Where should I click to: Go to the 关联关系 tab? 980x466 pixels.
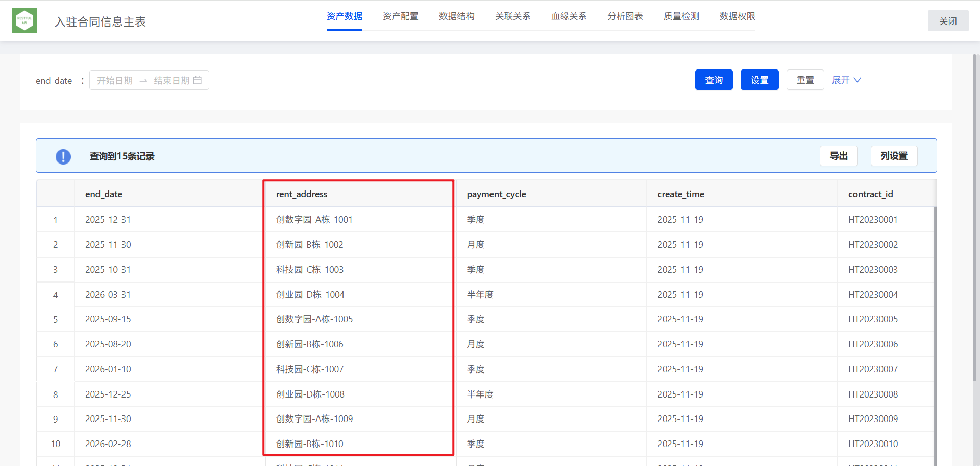pos(512,16)
